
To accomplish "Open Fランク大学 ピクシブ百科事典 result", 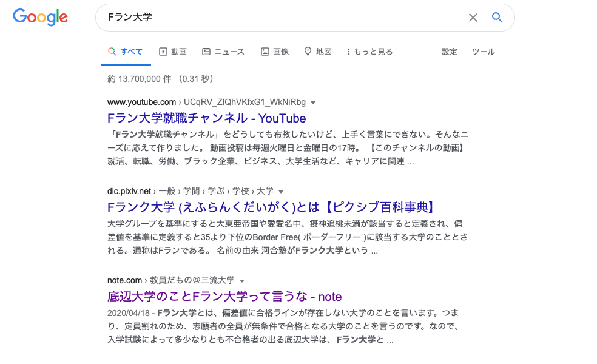I will tap(271, 207).
